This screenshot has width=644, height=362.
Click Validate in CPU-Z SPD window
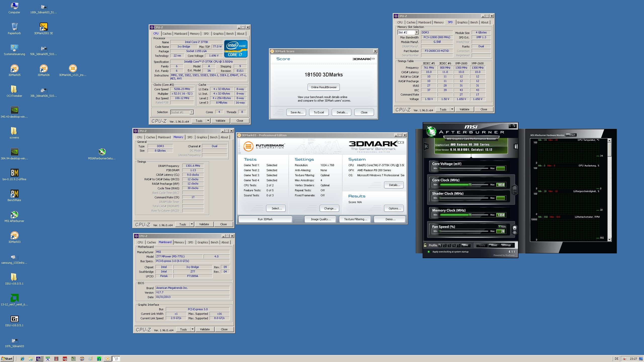coord(464,109)
